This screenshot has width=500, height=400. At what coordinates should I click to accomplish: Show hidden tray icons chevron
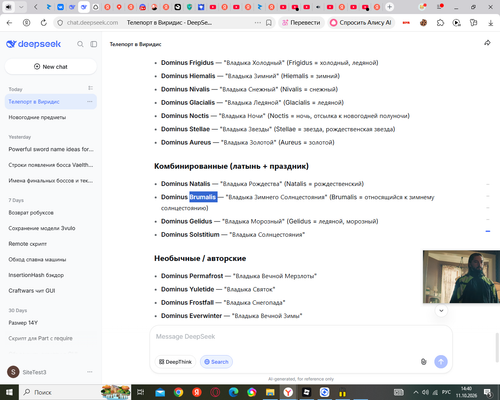tap(416, 392)
